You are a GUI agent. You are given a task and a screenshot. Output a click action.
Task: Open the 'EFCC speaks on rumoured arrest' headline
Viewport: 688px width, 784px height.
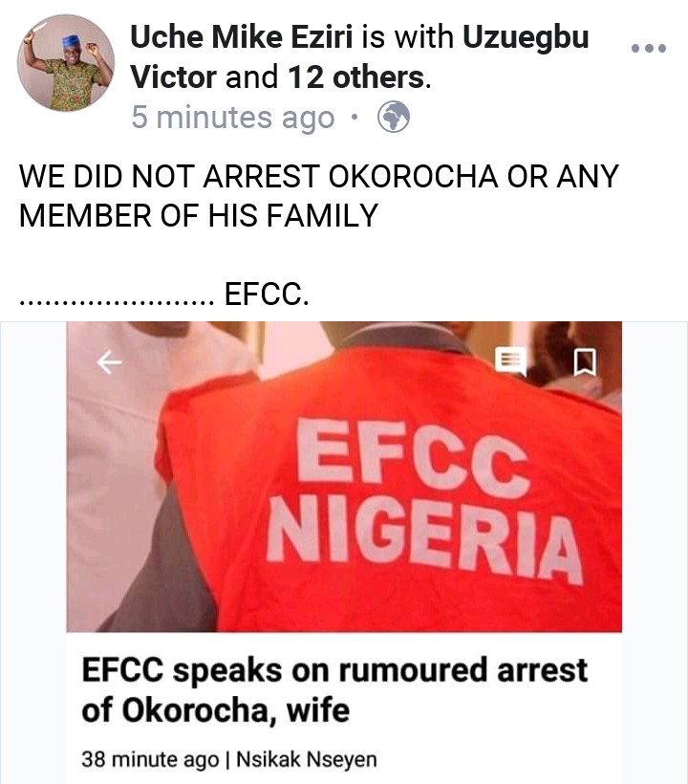click(x=334, y=670)
